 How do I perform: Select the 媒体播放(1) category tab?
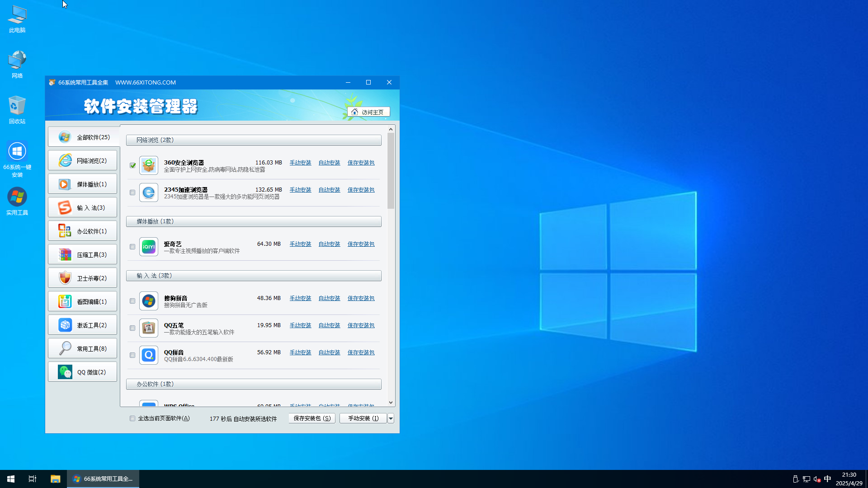coord(82,184)
